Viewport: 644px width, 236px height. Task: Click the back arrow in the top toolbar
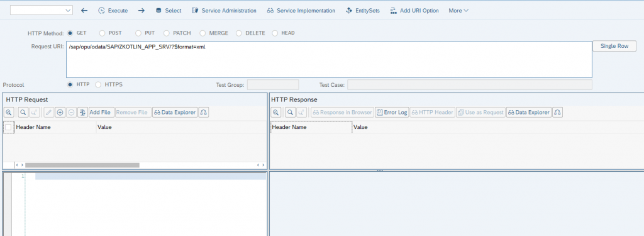coord(84,10)
